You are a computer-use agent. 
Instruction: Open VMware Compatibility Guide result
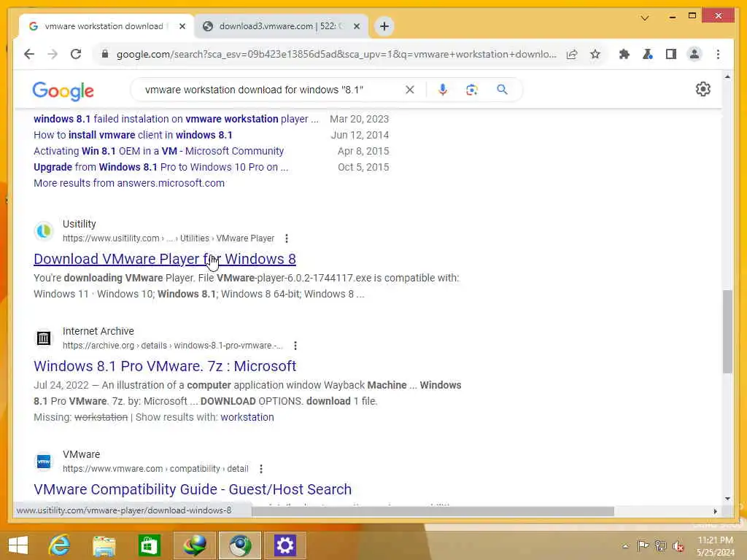[x=193, y=489]
